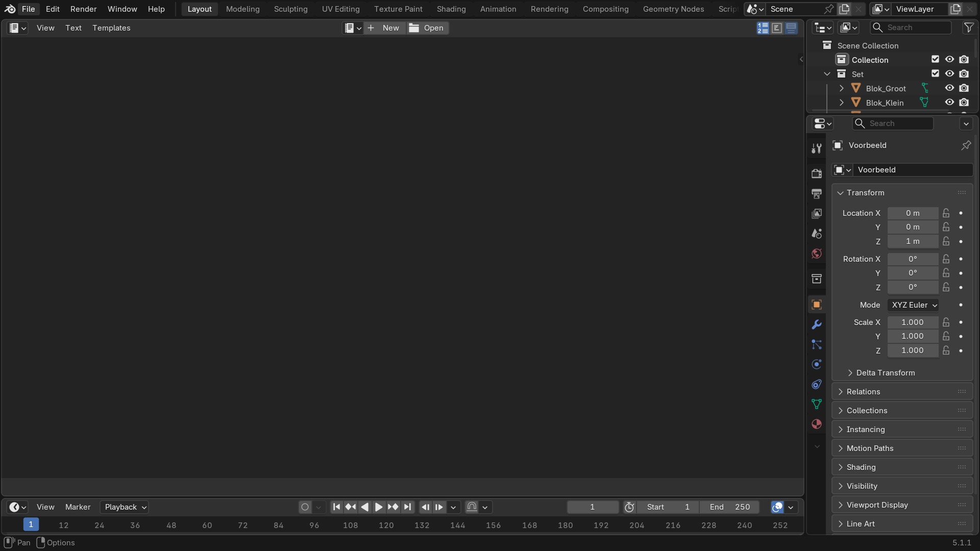Open the Scene properties tab
Screen dimensions: 980x551
tap(817, 234)
